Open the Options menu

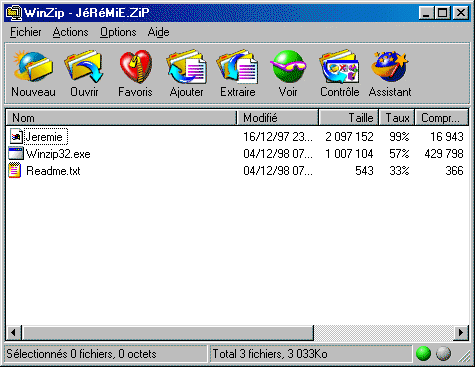click(118, 32)
